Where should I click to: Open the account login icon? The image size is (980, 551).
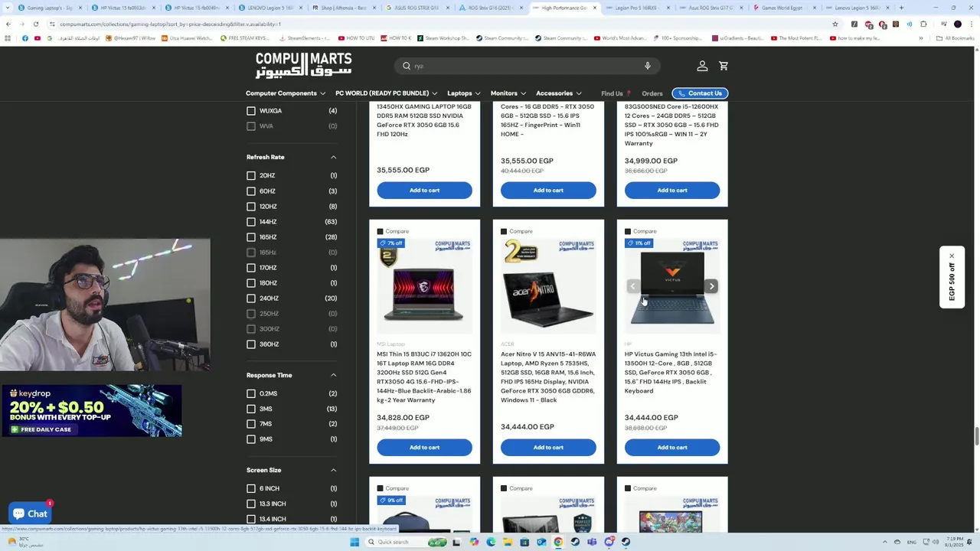tap(702, 66)
